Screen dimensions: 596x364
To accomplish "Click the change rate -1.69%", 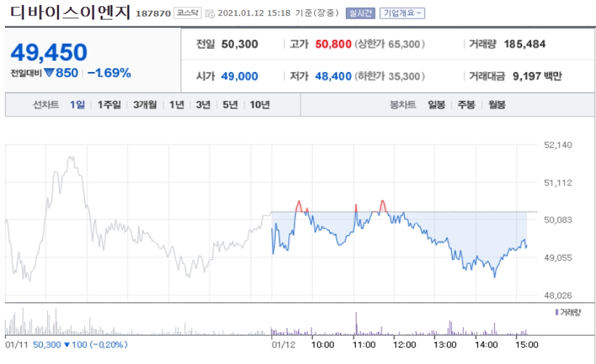I will tap(109, 73).
